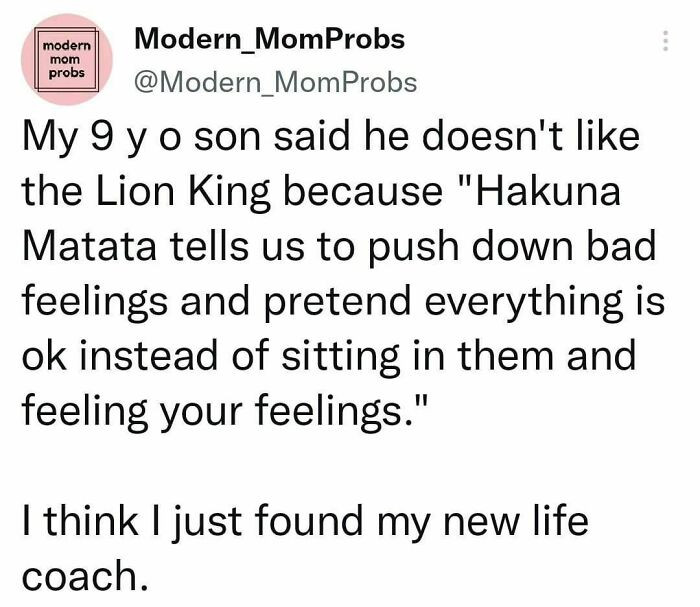
Task: Click the sentence "I think I just found"
Action: (x=192, y=520)
